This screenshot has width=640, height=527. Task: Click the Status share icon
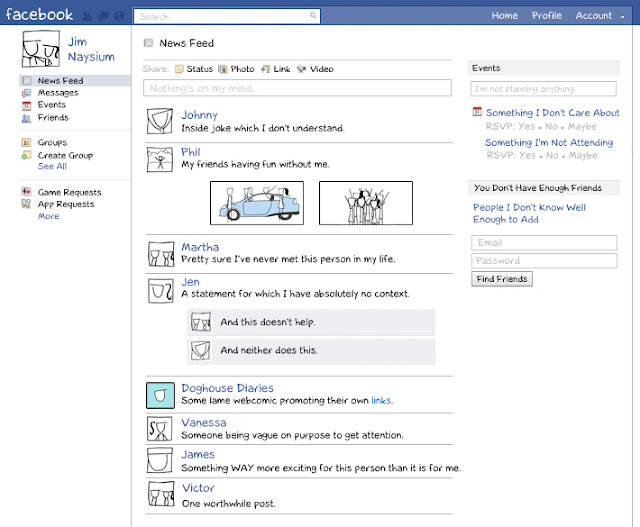click(179, 69)
